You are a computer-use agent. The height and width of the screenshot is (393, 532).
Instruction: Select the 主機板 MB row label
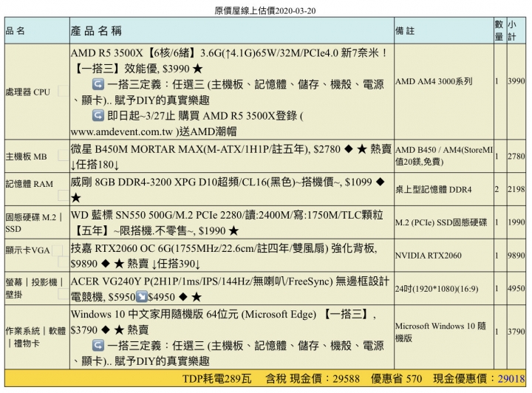pyautogui.click(x=26, y=157)
